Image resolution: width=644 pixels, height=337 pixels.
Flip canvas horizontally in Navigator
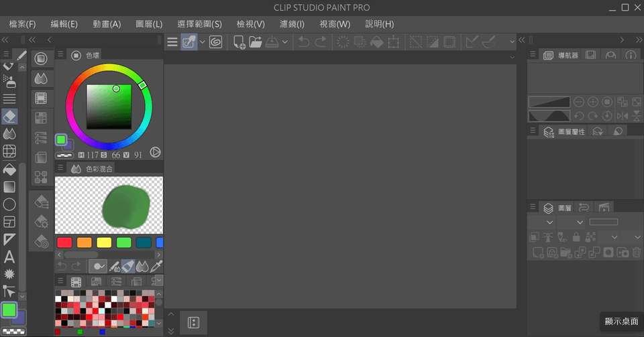pyautogui.click(x=623, y=116)
